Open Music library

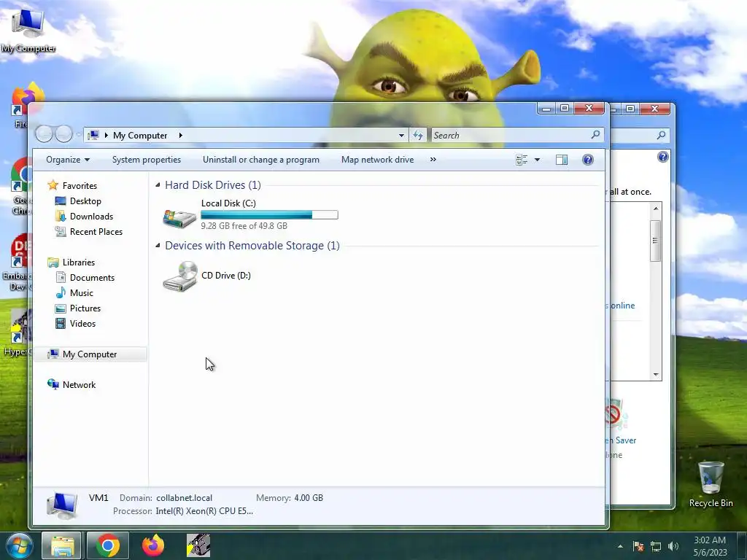pos(82,293)
